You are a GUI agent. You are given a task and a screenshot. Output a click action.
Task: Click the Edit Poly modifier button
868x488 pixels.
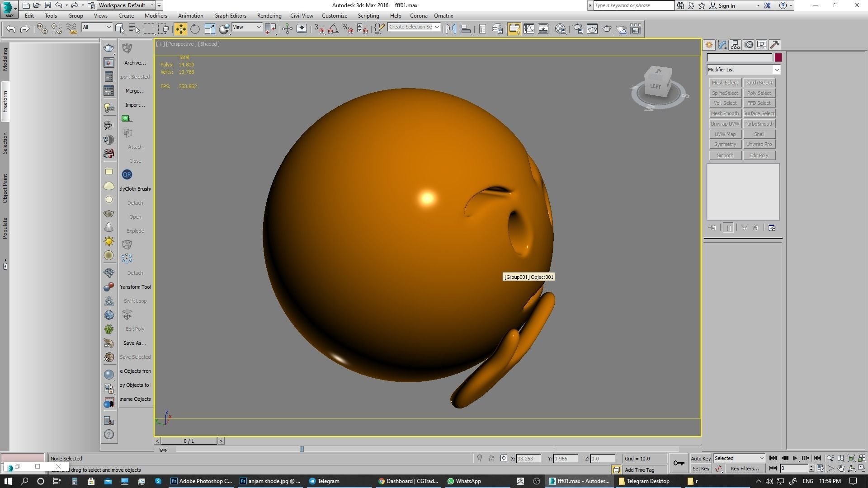tap(759, 155)
